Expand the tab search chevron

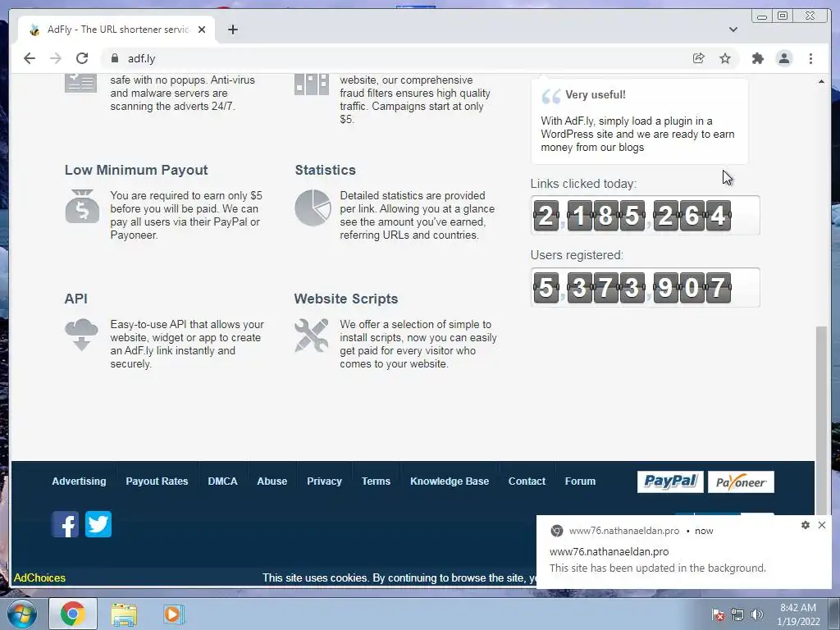click(733, 30)
